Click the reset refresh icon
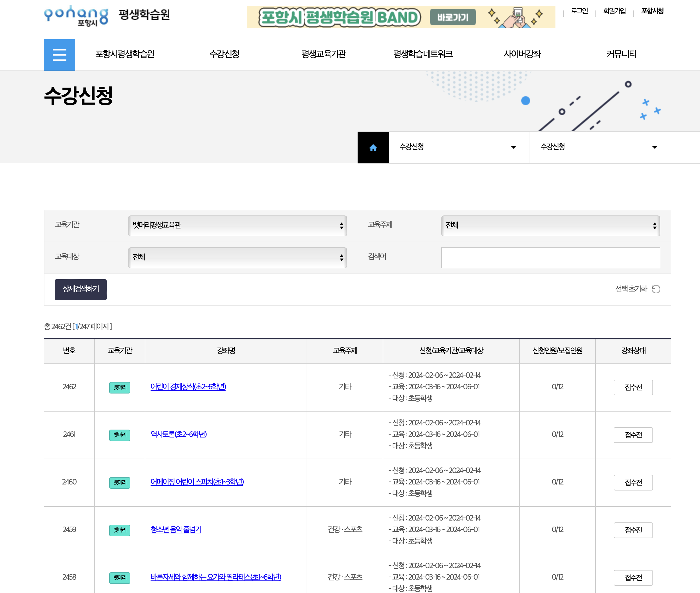Image resolution: width=700 pixels, height=593 pixels. point(656,289)
